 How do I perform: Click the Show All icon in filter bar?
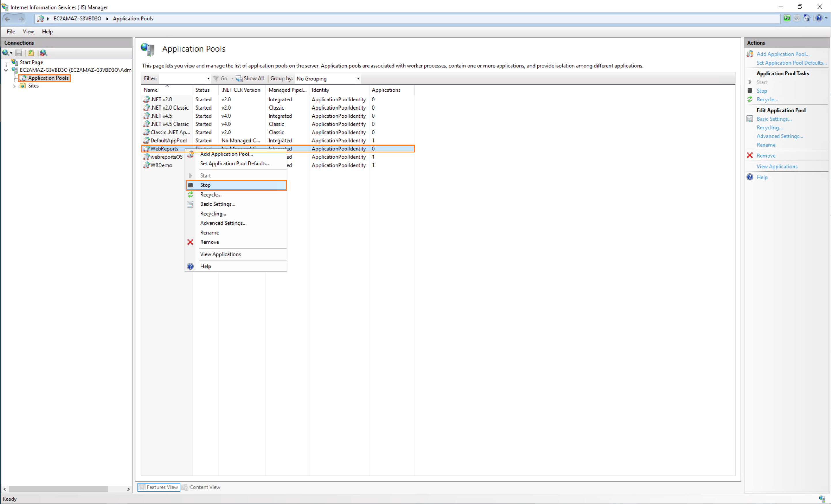pos(239,79)
